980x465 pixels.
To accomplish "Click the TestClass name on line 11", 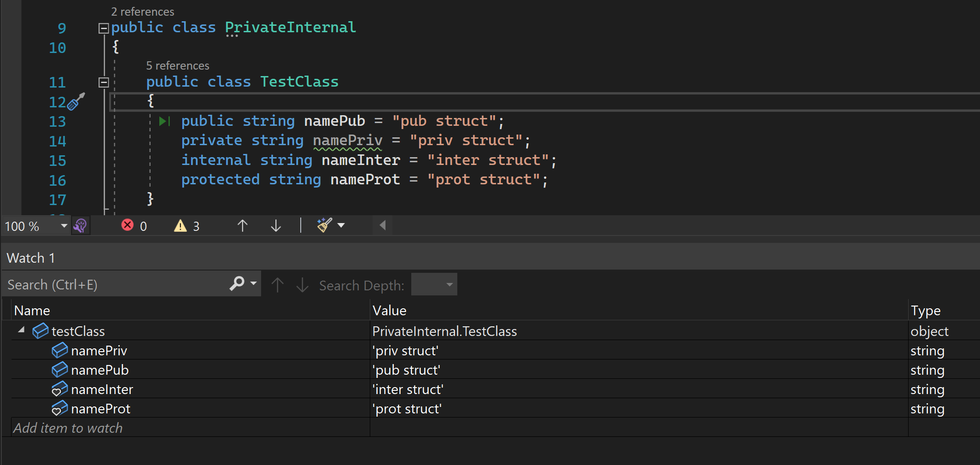I will 299,82.
